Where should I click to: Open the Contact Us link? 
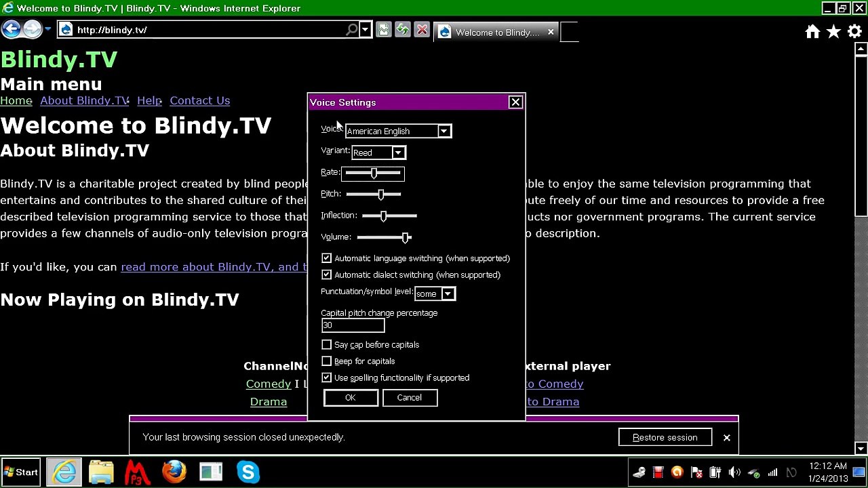[x=200, y=100]
